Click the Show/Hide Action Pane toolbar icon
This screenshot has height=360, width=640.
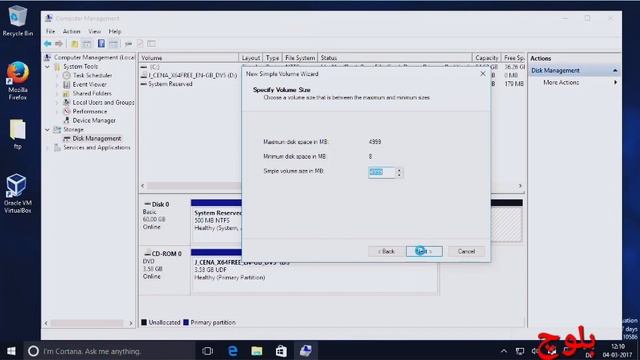coord(113,44)
